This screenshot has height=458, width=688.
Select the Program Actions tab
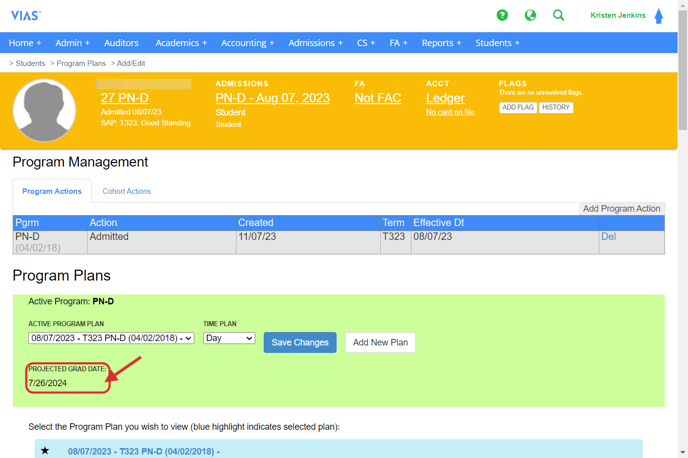[x=52, y=191]
